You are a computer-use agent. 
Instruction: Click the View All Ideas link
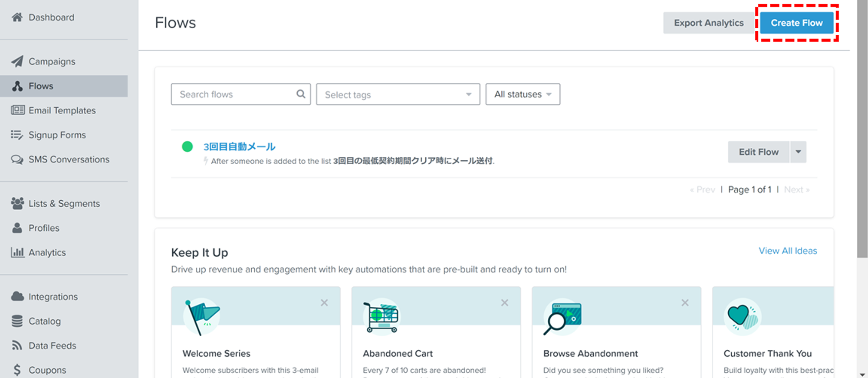(x=788, y=251)
